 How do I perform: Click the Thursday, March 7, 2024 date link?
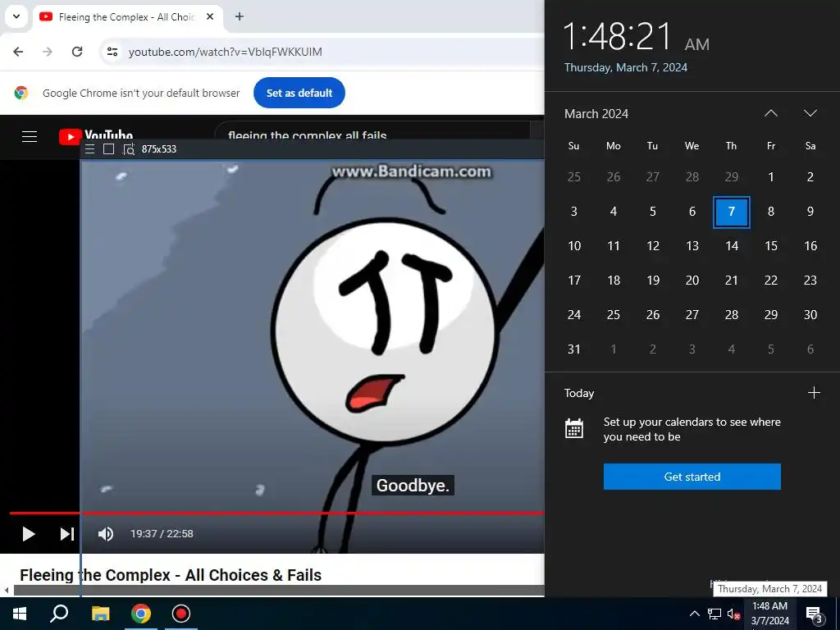[x=626, y=67]
